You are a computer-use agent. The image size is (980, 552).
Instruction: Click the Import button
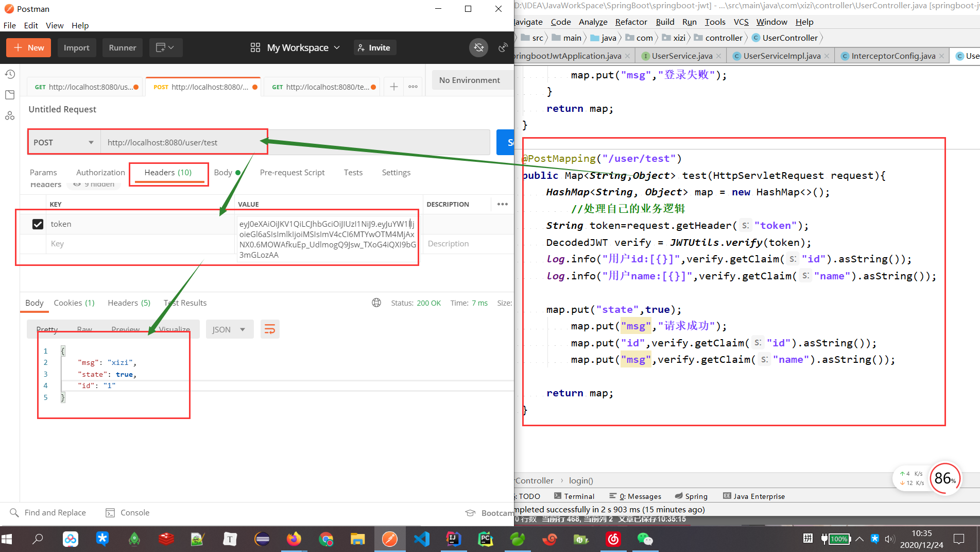(77, 47)
